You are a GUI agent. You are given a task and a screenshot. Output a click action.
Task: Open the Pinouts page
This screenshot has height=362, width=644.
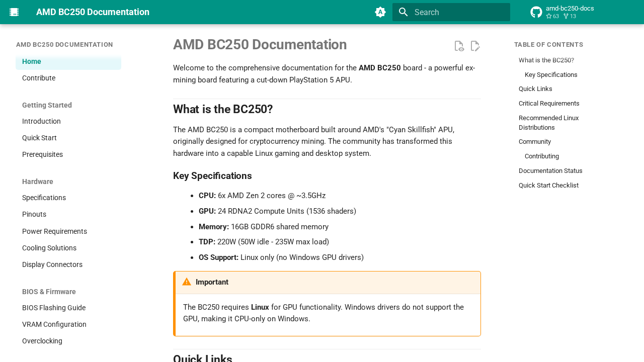click(x=34, y=214)
